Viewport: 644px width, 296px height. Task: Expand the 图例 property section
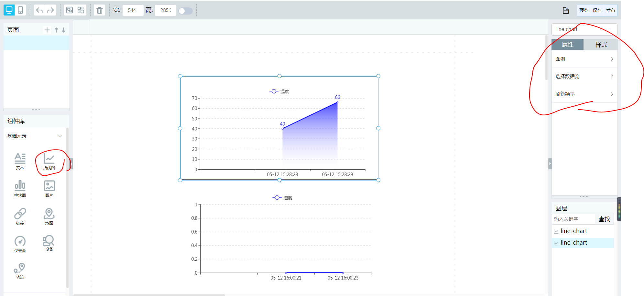[584, 59]
